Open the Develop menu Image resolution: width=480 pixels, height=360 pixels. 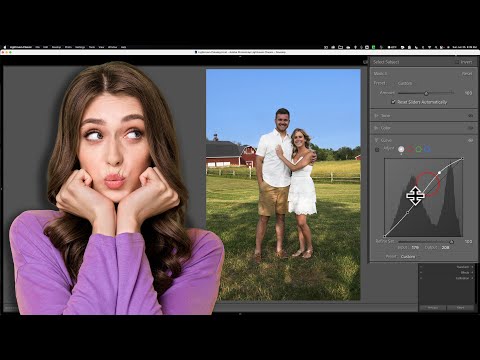pyautogui.click(x=56, y=47)
